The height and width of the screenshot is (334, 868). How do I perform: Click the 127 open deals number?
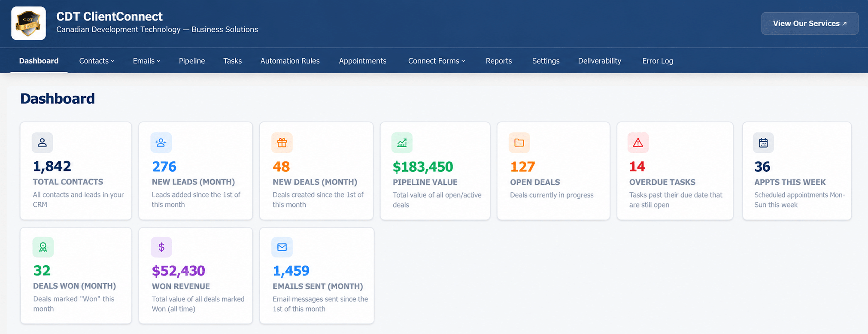click(522, 167)
